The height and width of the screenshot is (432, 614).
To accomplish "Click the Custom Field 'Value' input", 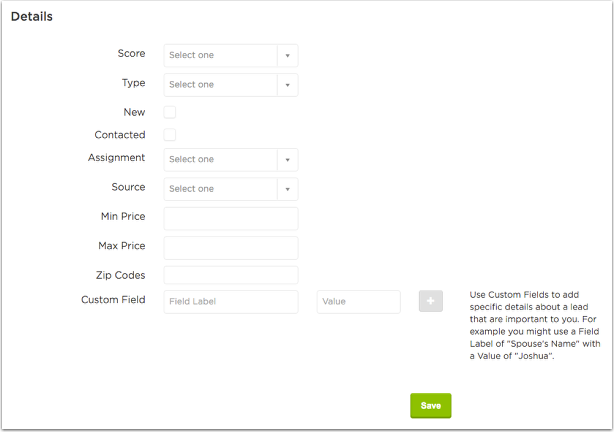I will point(358,302).
